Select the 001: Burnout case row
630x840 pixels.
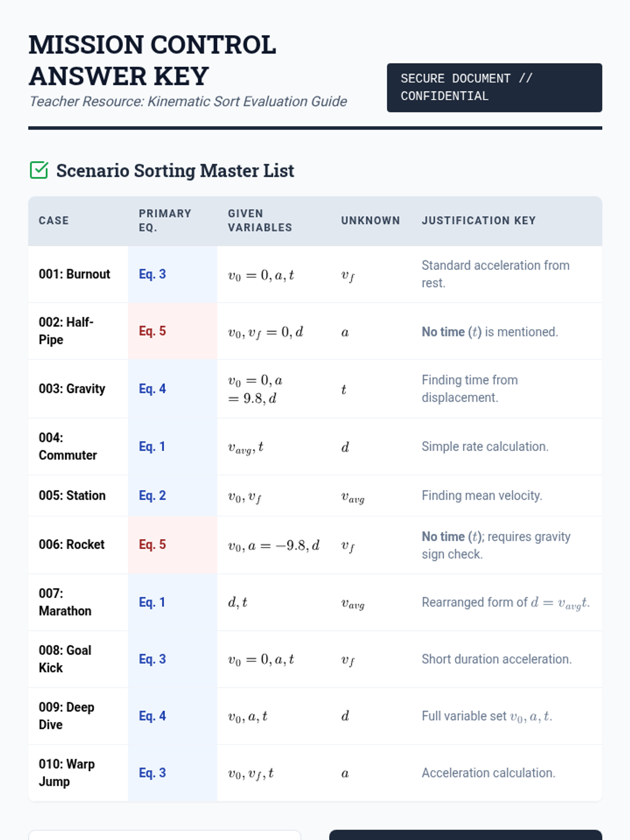point(75,274)
